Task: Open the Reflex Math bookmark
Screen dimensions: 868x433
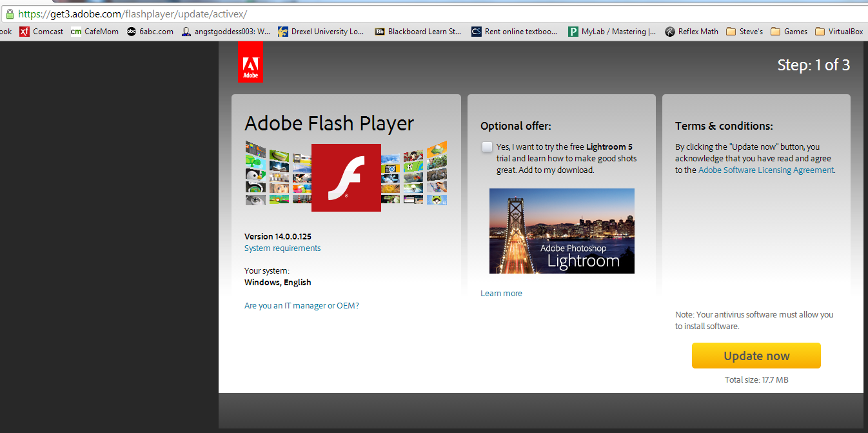Action: 692,31
